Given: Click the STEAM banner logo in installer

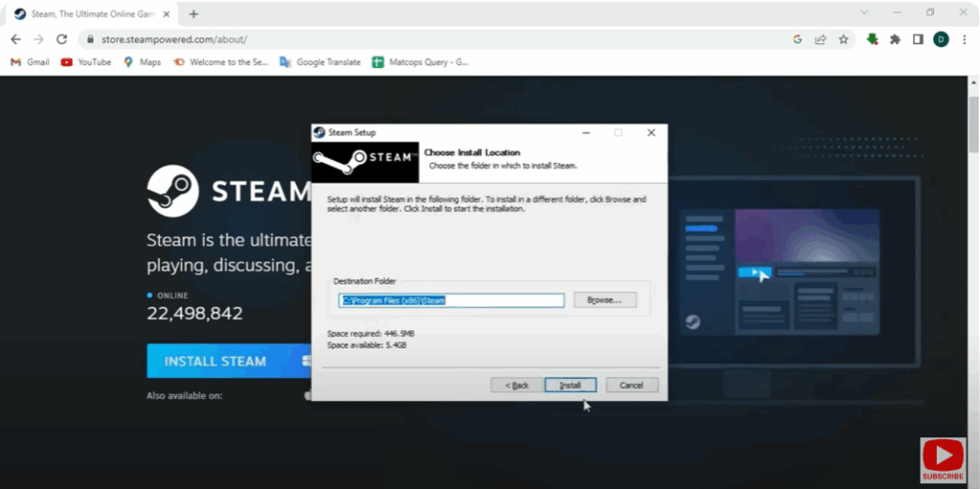Looking at the screenshot, I should point(365,162).
